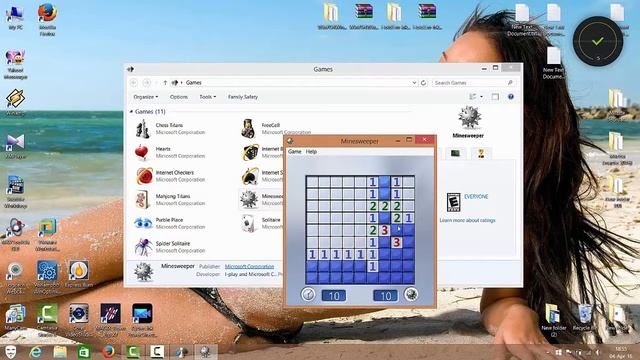The width and height of the screenshot is (640, 360).
Task: Open the change view options arrow
Action: 482,97
